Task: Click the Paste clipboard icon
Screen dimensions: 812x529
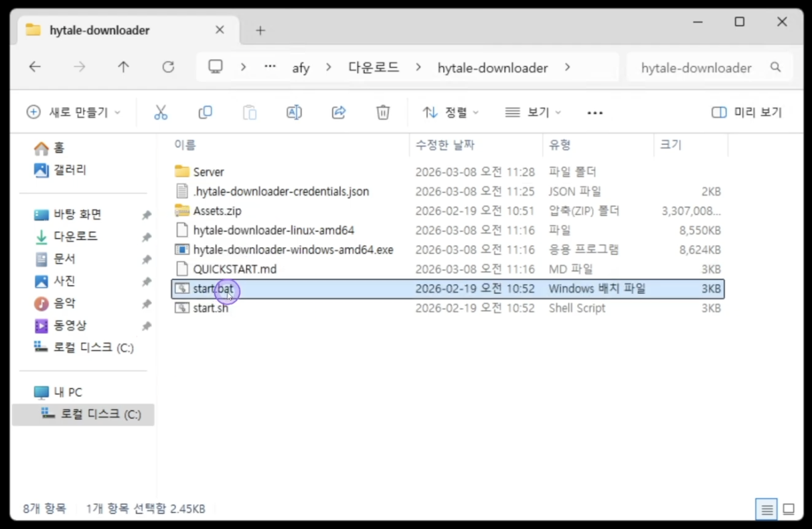Action: click(250, 112)
